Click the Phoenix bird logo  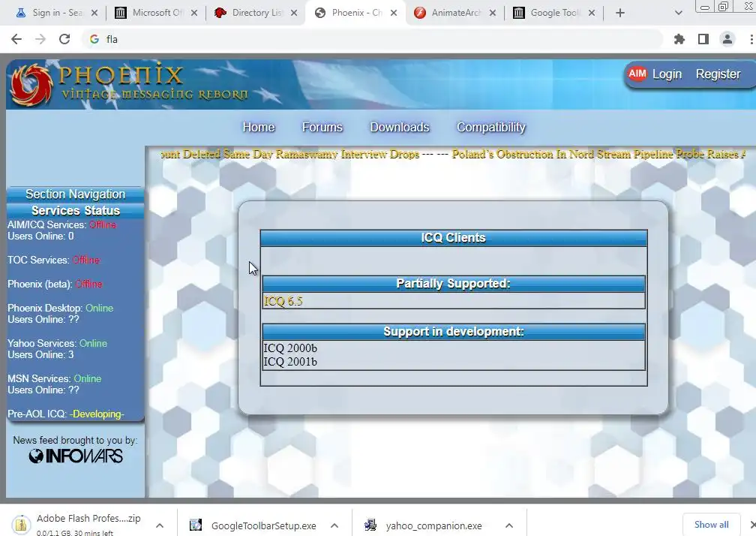click(31, 85)
